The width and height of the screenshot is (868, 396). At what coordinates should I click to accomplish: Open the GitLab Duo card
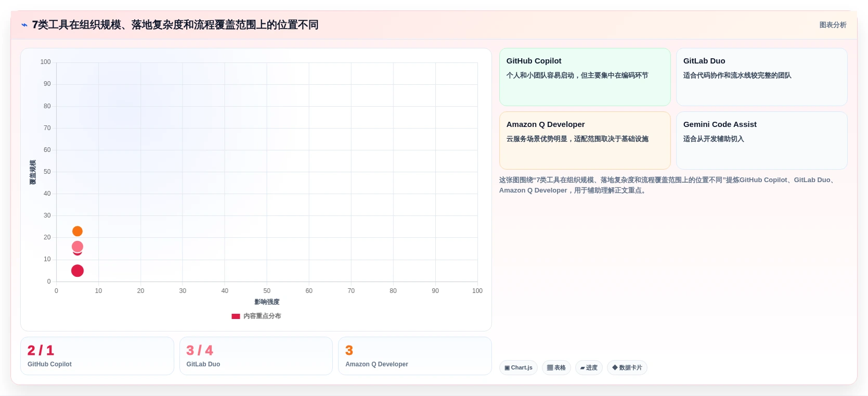pyautogui.click(x=761, y=77)
